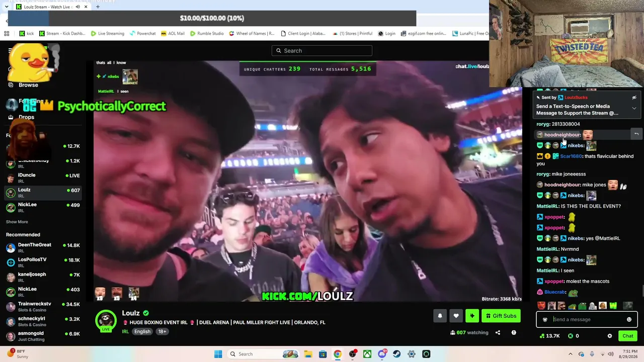Click the notification bell button for Loulz
This screenshot has width=644, height=362.
coord(440,316)
